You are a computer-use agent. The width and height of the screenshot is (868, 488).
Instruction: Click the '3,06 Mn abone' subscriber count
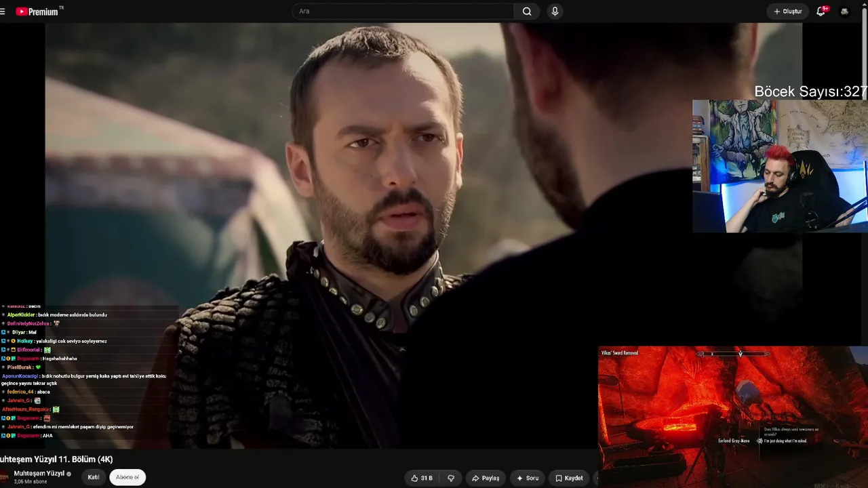(x=31, y=482)
